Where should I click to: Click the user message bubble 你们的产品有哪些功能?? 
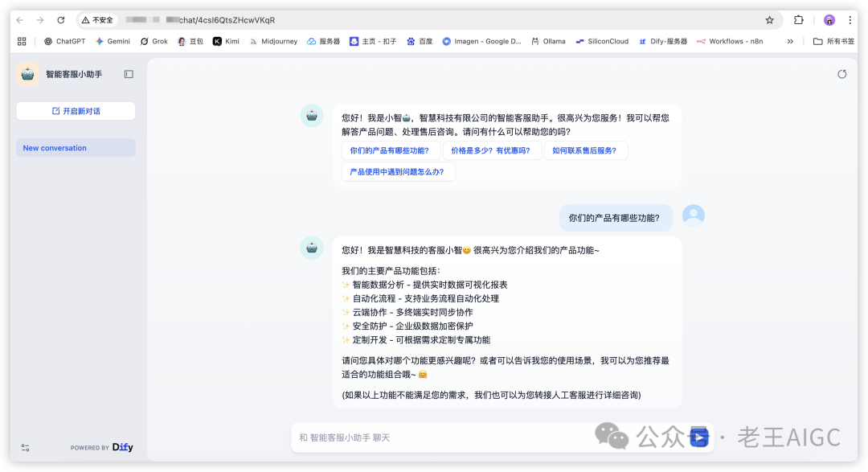click(x=616, y=218)
